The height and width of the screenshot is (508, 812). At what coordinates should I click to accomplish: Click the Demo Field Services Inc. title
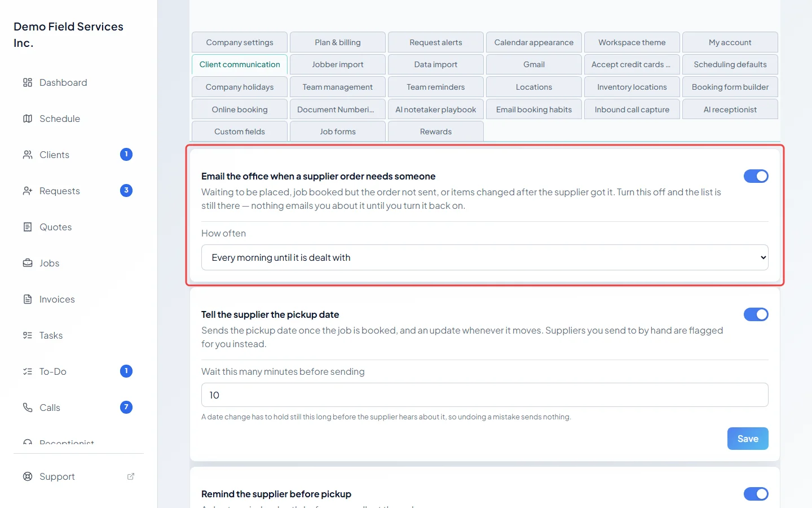(68, 34)
